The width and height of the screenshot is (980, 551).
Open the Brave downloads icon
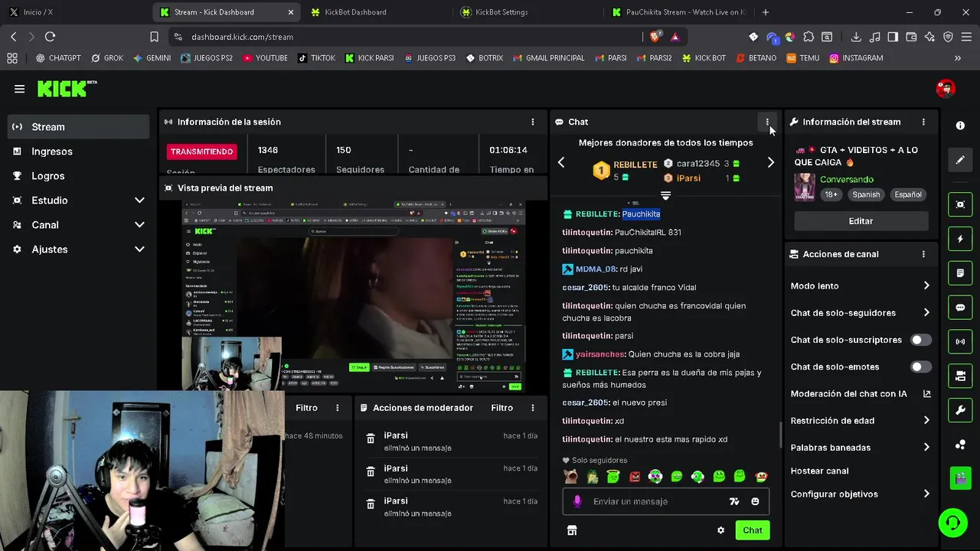[856, 37]
